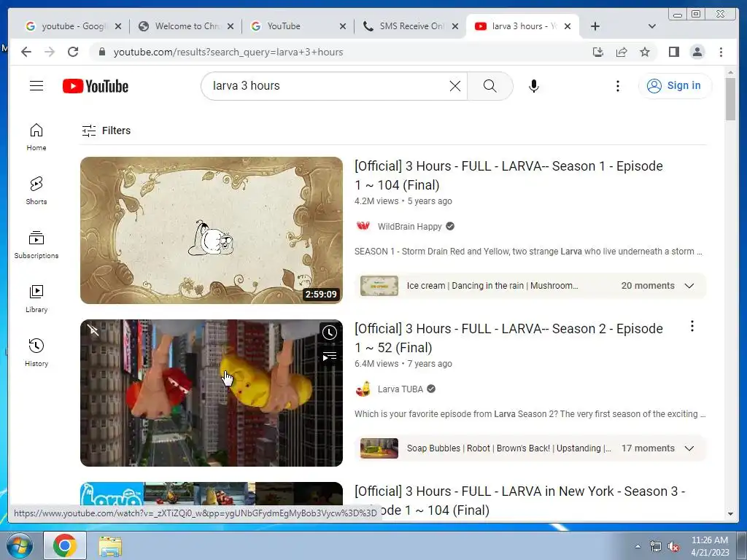
Task: Open the Windows Start menu
Action: point(18,545)
